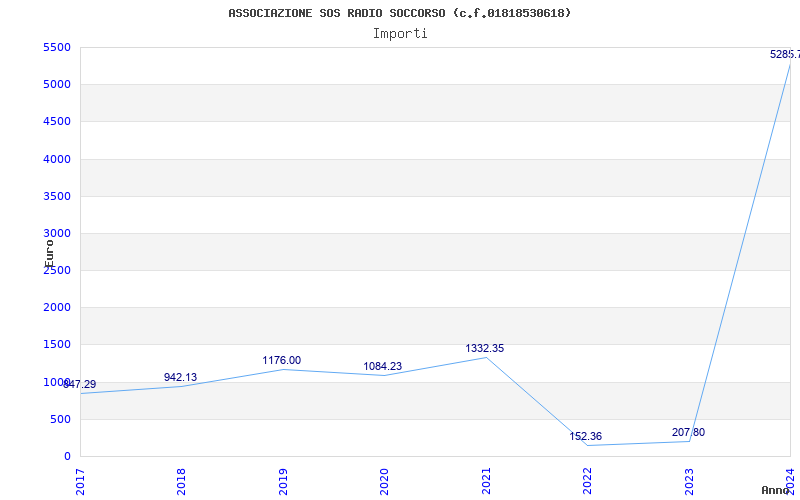Click the 2021 x-axis year label

click(x=486, y=482)
